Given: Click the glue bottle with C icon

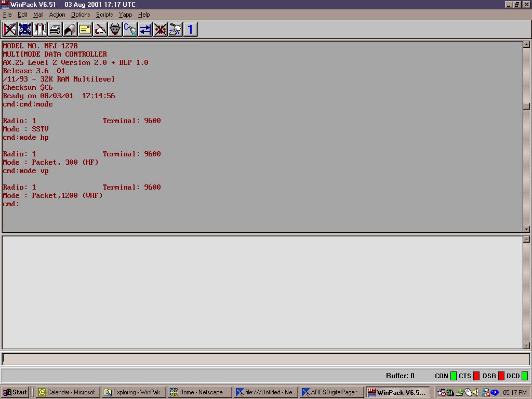Looking at the screenshot, I should pyautogui.click(x=130, y=30).
